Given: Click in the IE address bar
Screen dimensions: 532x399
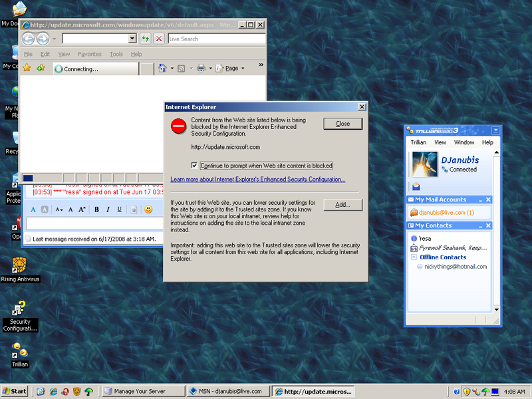Looking at the screenshot, I should 95,39.
